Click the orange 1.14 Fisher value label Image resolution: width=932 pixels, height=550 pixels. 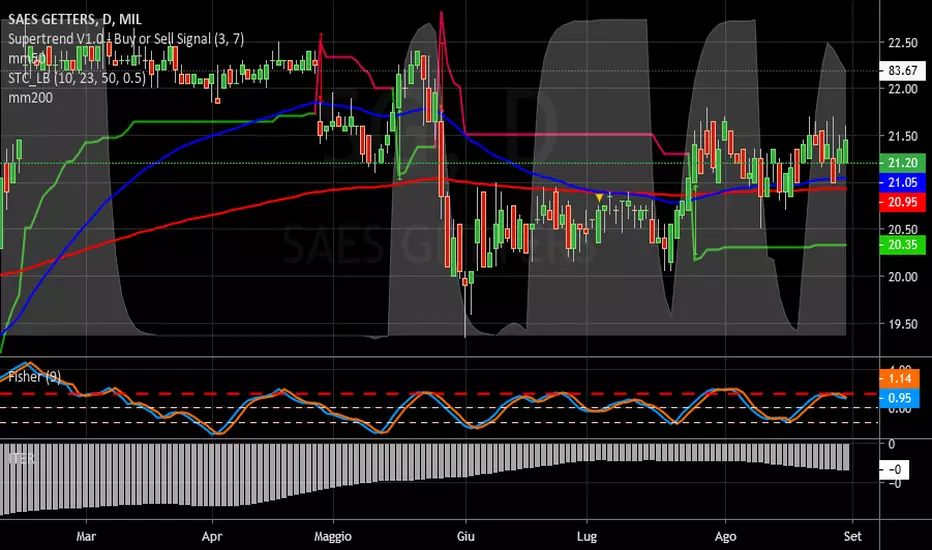click(899, 378)
